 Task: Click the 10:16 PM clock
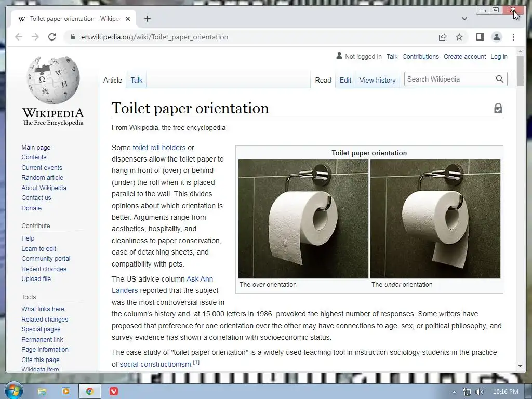tap(506, 392)
